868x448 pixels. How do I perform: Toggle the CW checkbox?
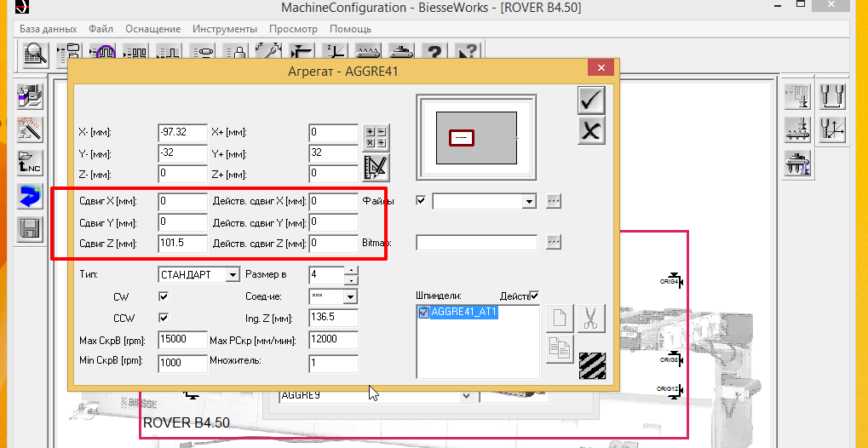click(164, 296)
